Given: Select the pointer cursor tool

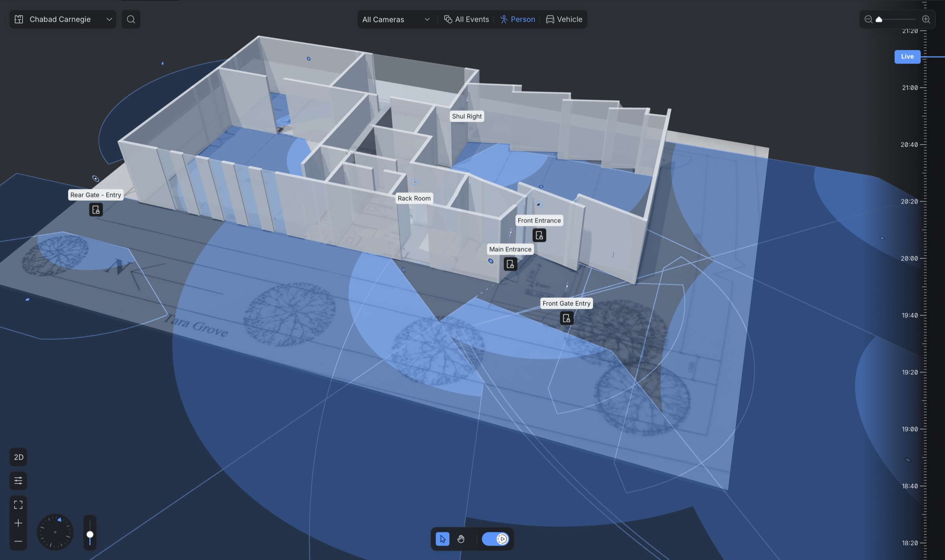Looking at the screenshot, I should click(x=442, y=539).
